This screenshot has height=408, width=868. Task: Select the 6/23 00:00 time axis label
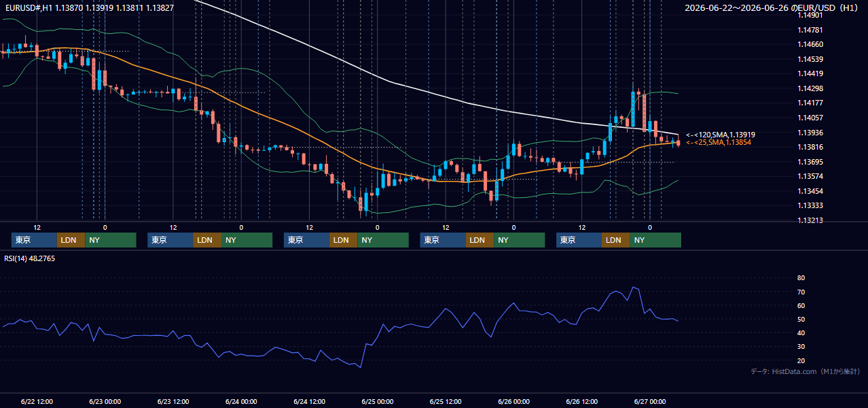105,402
